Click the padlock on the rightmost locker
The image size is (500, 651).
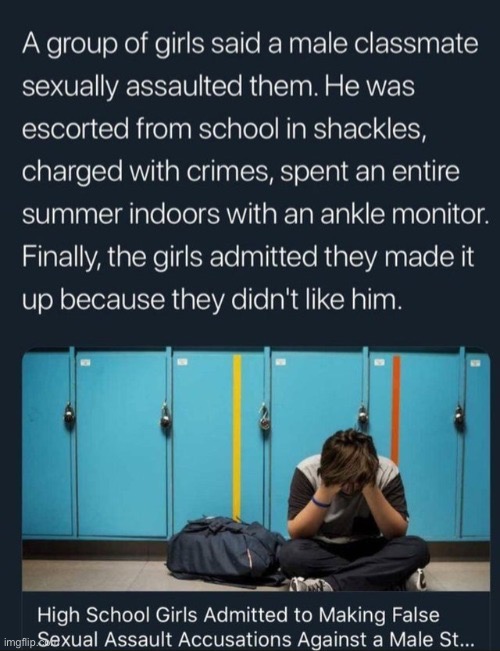[x=459, y=414]
